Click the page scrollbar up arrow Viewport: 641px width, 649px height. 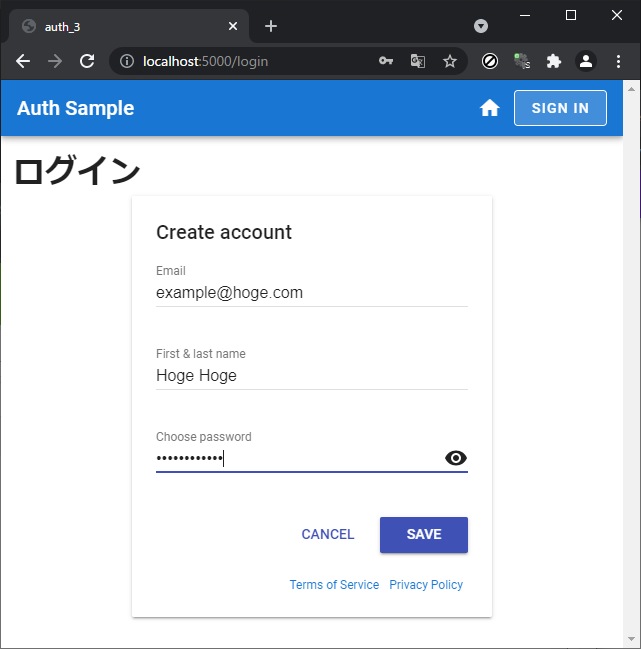(631, 89)
